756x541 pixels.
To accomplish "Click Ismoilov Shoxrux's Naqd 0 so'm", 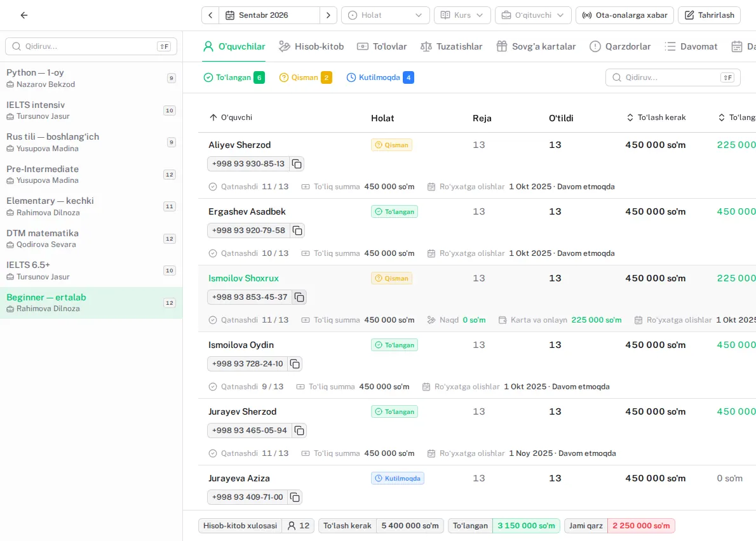I will [x=456, y=320].
